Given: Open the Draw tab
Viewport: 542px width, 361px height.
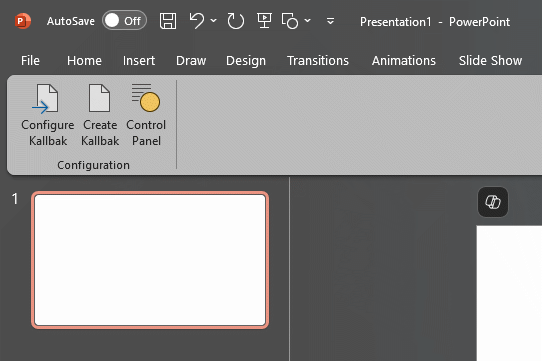Looking at the screenshot, I should [x=191, y=61].
